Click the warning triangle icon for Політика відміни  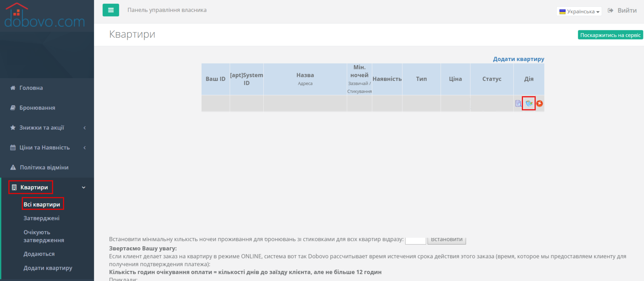tap(13, 167)
